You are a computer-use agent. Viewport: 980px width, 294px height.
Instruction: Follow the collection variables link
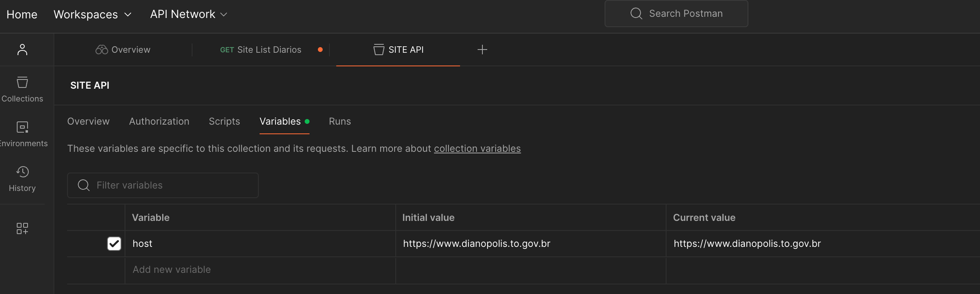click(x=477, y=149)
